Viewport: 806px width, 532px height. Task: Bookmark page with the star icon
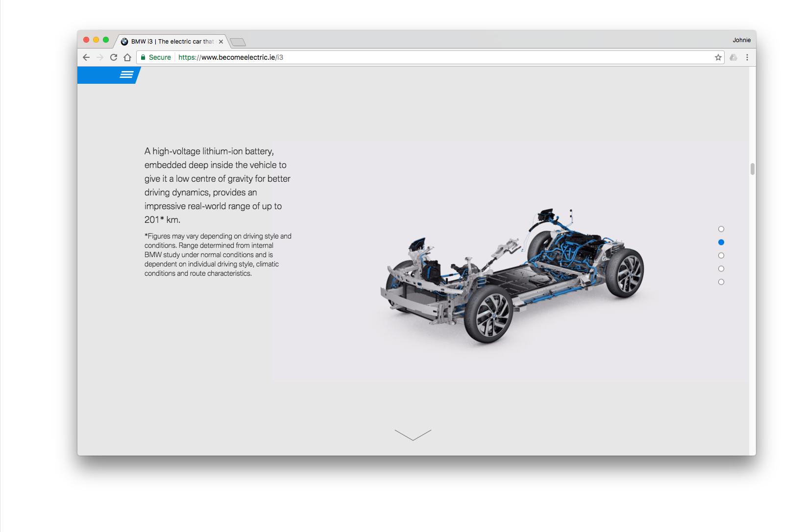coord(718,57)
